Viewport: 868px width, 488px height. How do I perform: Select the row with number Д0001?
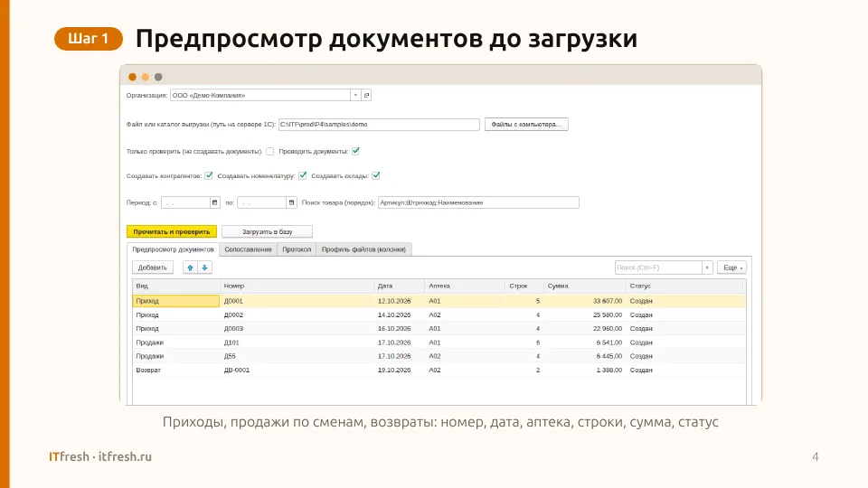(439, 301)
